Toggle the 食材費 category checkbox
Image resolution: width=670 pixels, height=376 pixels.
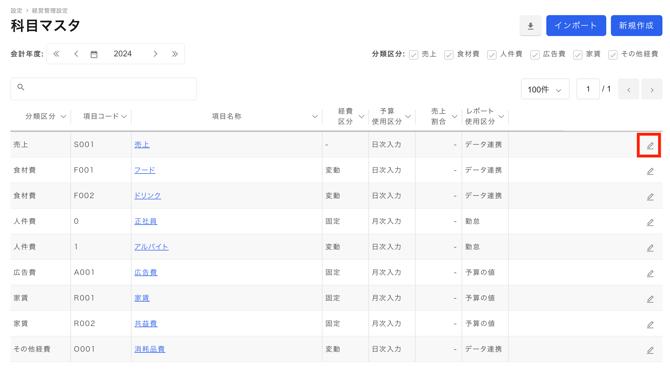[448, 55]
